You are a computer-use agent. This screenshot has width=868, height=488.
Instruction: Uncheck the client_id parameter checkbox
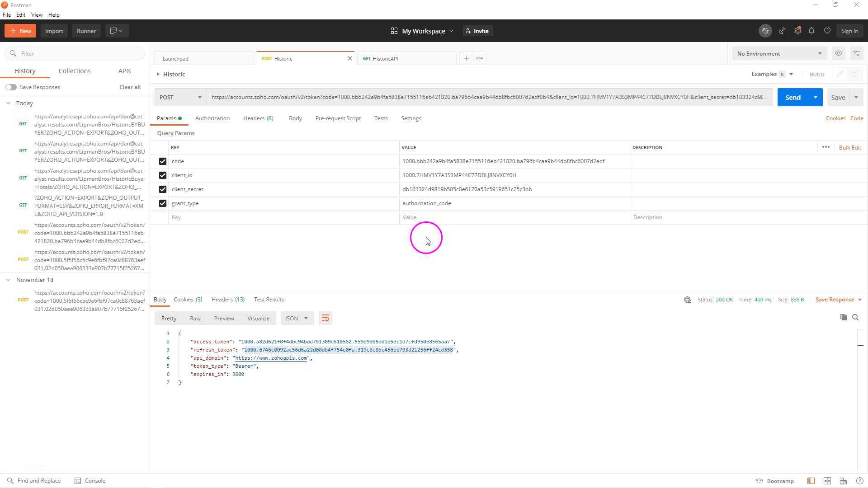click(x=163, y=175)
